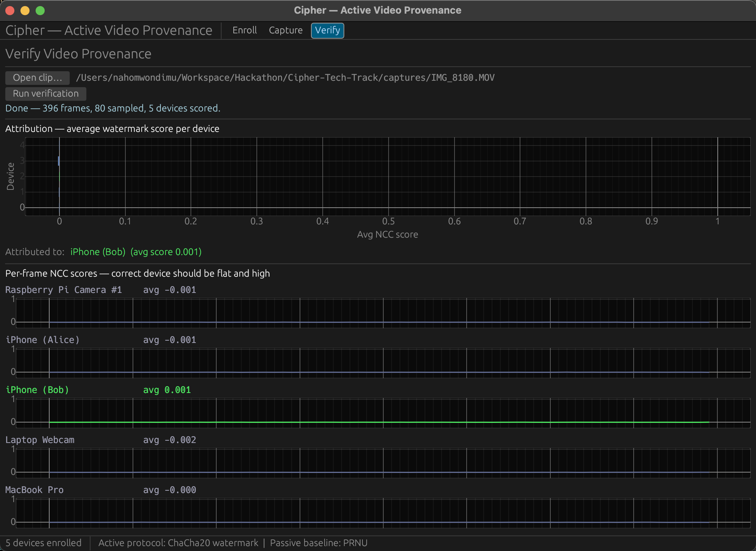Screen dimensions: 756x551
Task: Click the iPhone (Alice) per-frame plot
Action: (x=383, y=363)
